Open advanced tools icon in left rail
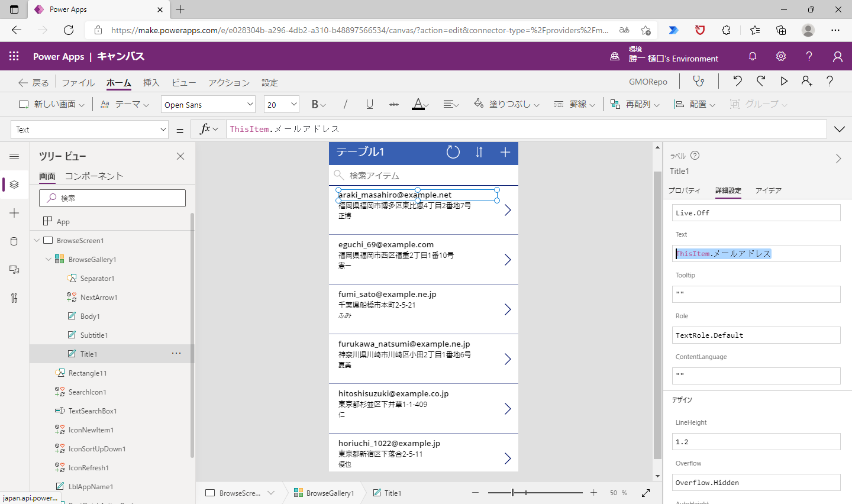 coord(14,298)
